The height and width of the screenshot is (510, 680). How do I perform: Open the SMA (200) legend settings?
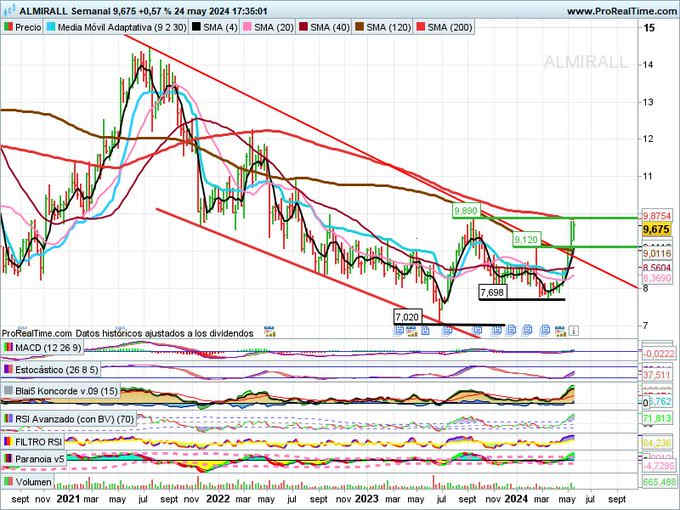click(444, 27)
